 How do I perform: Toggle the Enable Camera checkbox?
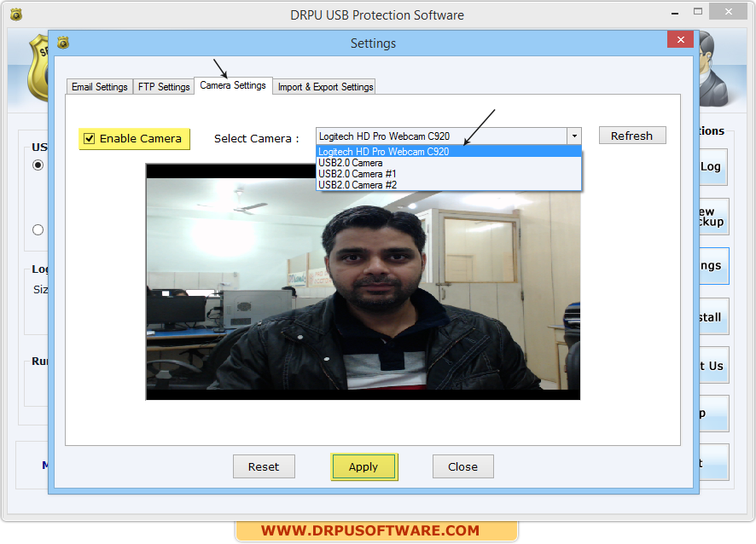click(x=90, y=139)
